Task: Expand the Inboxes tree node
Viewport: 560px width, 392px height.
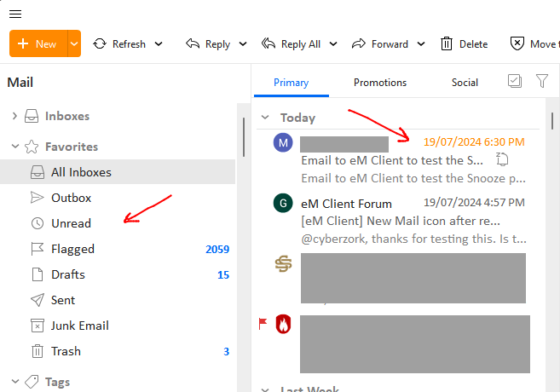Action: pyautogui.click(x=14, y=116)
